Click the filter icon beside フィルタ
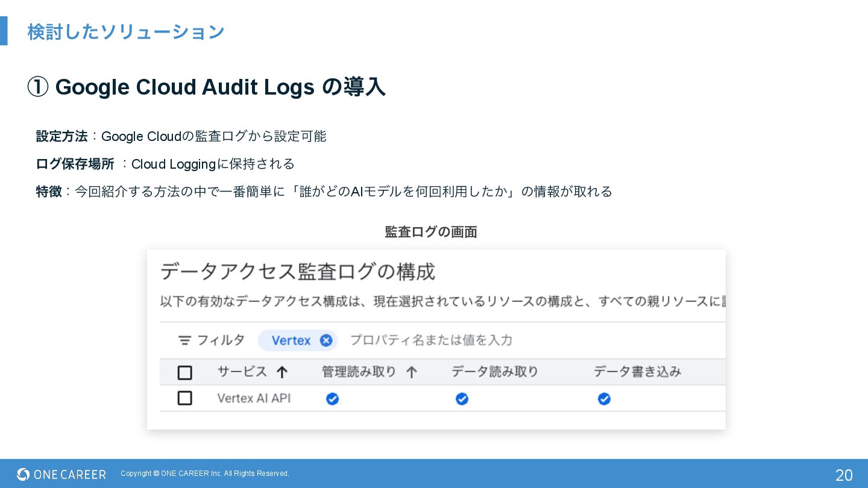868x488 pixels. click(x=184, y=340)
